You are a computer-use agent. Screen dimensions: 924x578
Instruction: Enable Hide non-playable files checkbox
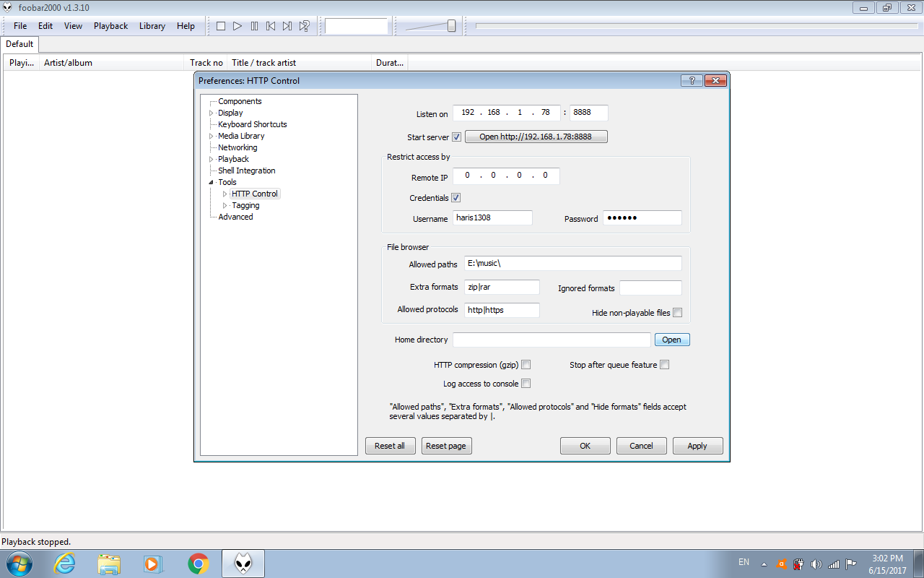(x=677, y=313)
